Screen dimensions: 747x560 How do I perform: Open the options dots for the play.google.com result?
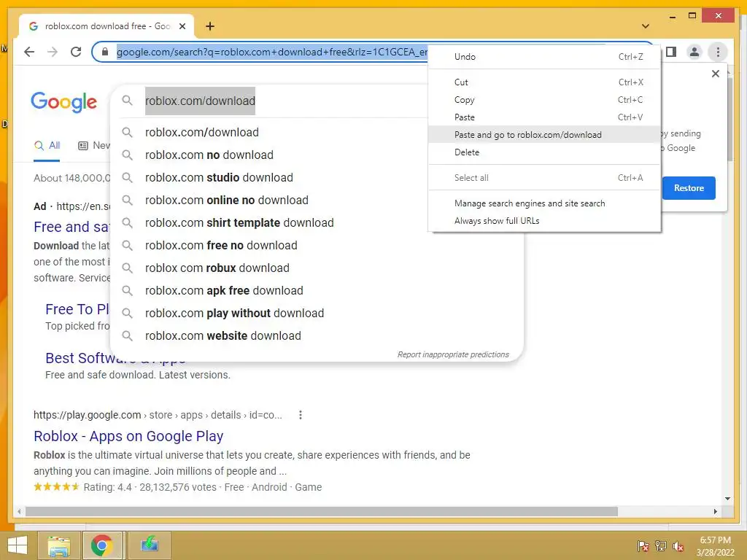pyautogui.click(x=300, y=415)
